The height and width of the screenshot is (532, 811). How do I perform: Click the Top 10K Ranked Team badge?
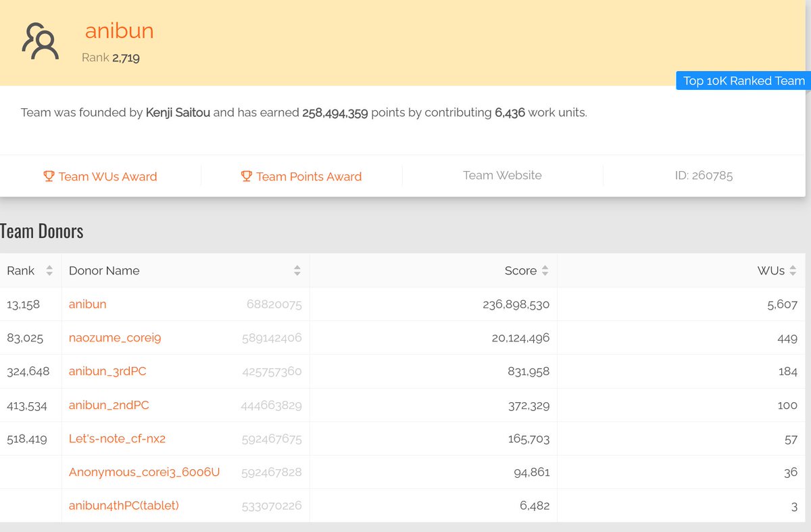click(x=743, y=80)
